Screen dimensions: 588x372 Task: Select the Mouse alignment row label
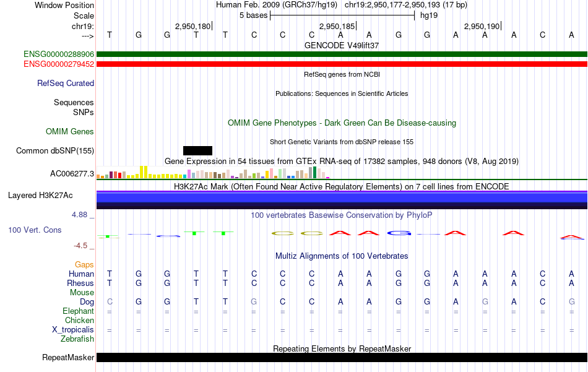(82, 293)
